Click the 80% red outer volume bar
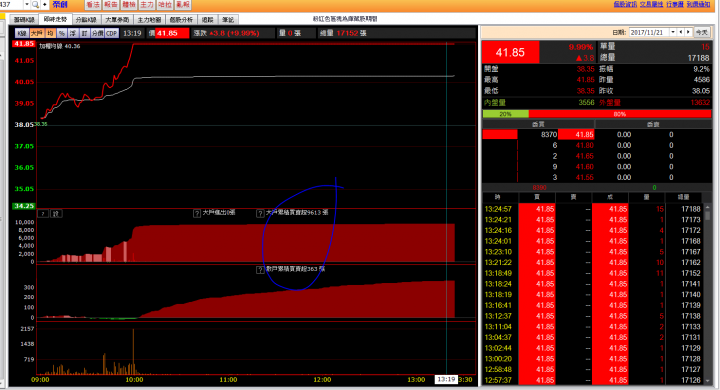This screenshot has width=720, height=390. click(x=619, y=113)
